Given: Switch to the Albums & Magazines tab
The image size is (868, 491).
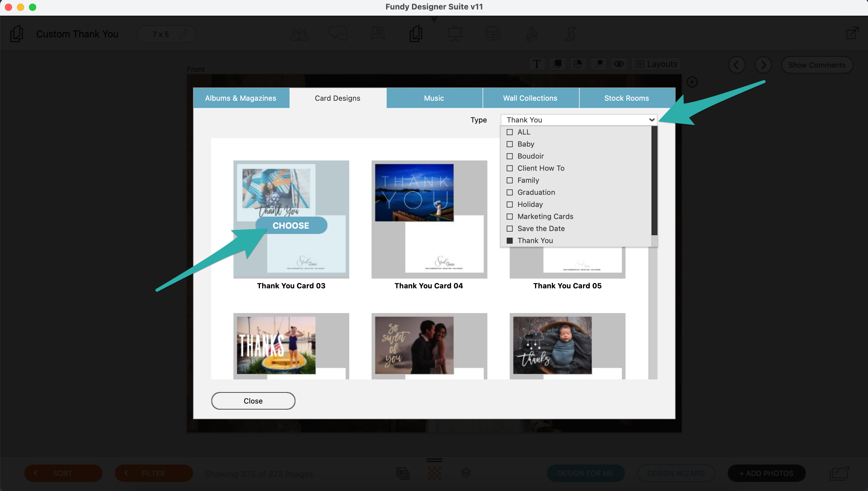Looking at the screenshot, I should tap(241, 98).
